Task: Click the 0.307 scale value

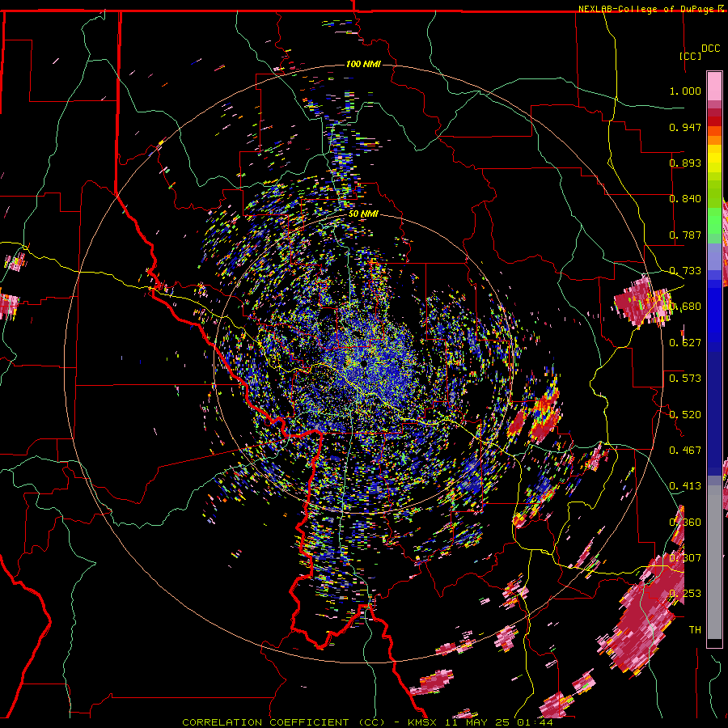Action: point(685,558)
